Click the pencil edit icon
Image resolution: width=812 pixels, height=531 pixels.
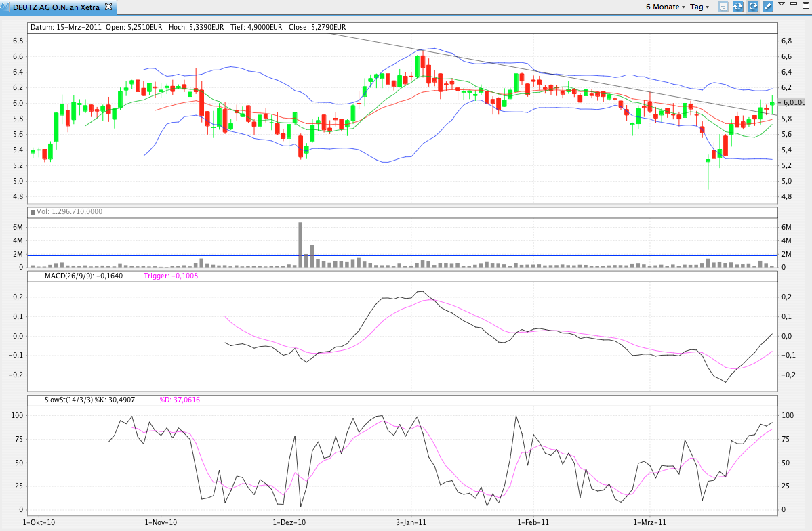click(768, 7)
